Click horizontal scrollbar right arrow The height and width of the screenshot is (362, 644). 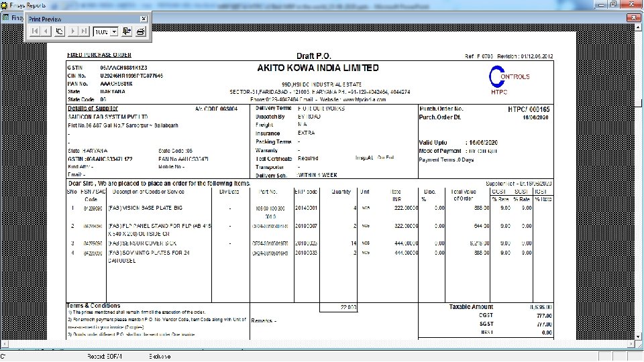631,344
